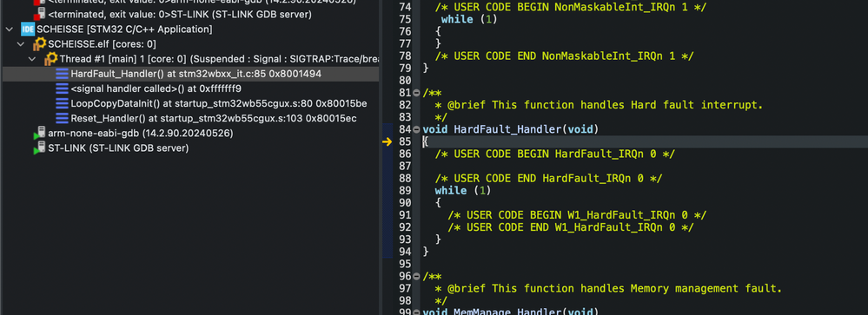Click the closing brace on line 94
This screenshot has height=315, width=868.
click(x=426, y=251)
